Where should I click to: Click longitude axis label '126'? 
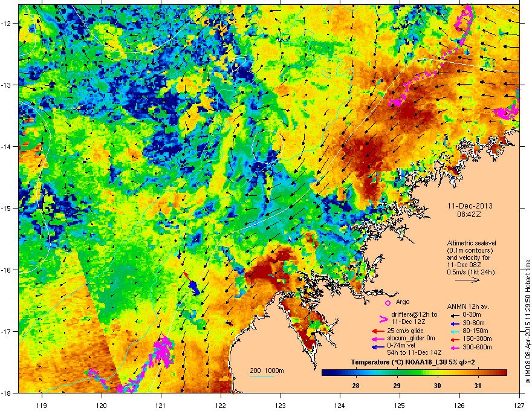[459, 405]
